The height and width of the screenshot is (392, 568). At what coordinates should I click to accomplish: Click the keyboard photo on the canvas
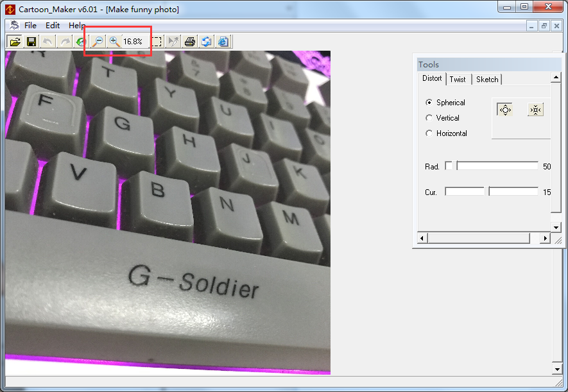(x=168, y=212)
